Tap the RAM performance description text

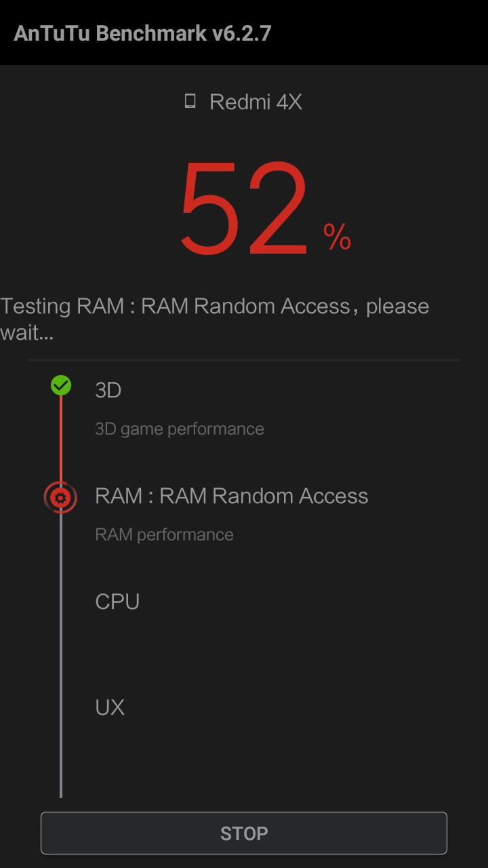(x=164, y=534)
